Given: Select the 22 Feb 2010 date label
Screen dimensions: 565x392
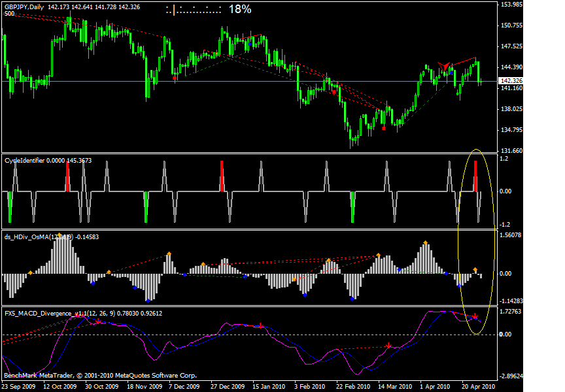Looking at the screenshot, I should point(352,387).
